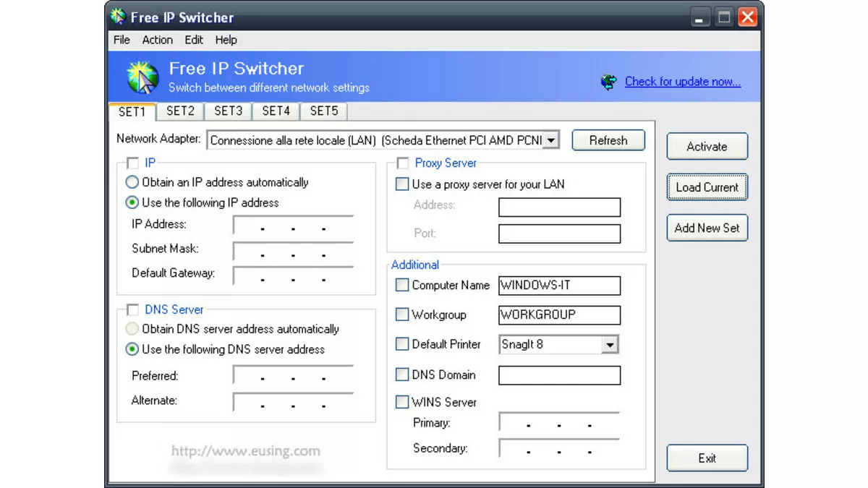Switch to the SET3 tab
The width and height of the screenshot is (868, 488).
tap(227, 111)
